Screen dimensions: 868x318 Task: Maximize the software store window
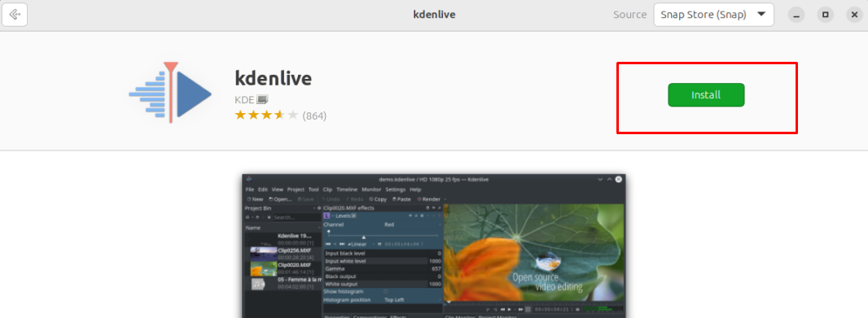(826, 15)
